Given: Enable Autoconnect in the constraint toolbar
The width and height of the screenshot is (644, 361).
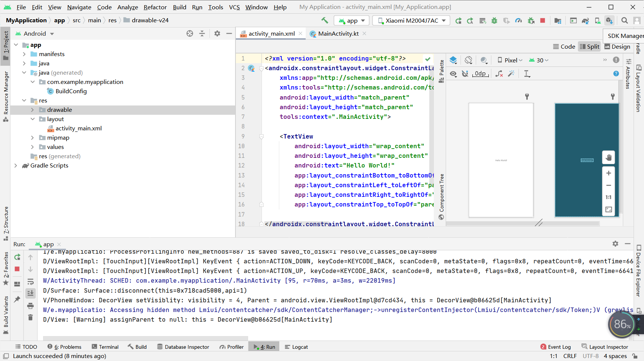Looking at the screenshot, I should point(465,74).
